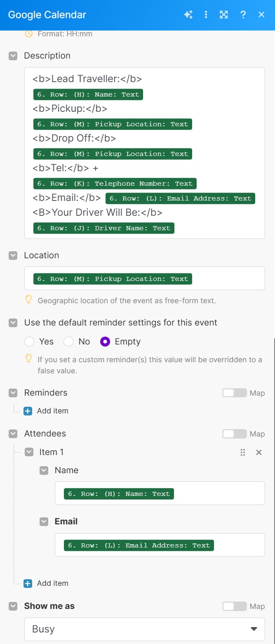The image size is (275, 644).
Task: Collapse the Attendees section
Action: [x=13, y=434]
